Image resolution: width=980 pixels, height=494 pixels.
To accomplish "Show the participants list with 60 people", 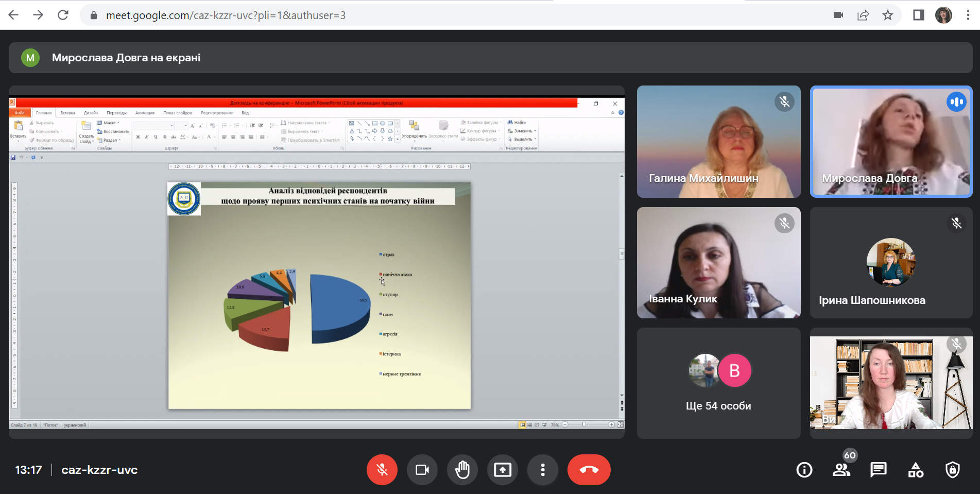I will (x=841, y=470).
